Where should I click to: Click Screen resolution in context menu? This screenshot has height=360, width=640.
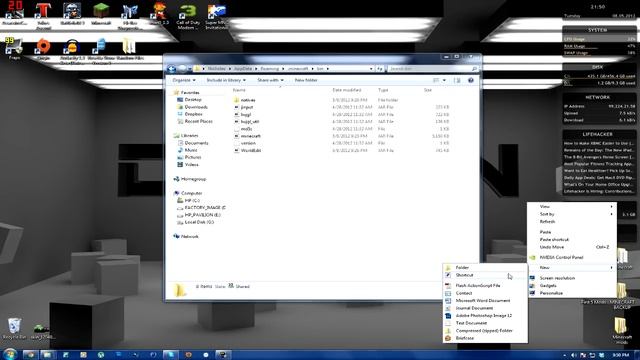(571, 278)
